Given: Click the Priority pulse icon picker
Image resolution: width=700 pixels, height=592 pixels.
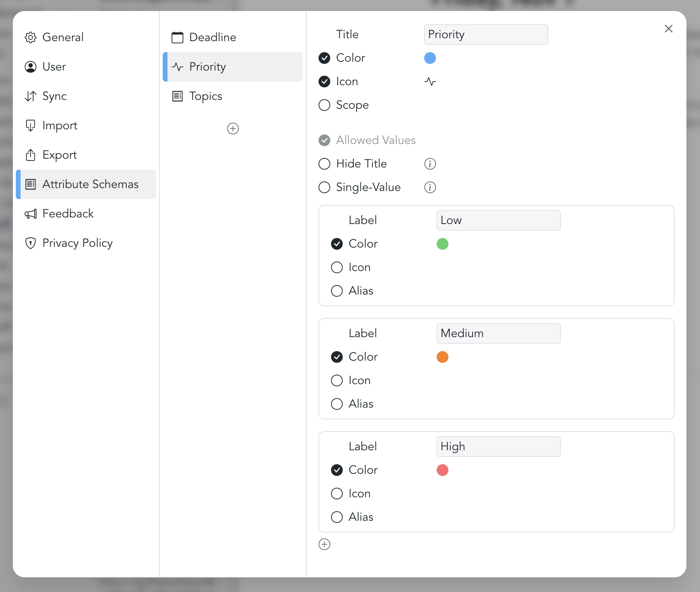Looking at the screenshot, I should 430,82.
